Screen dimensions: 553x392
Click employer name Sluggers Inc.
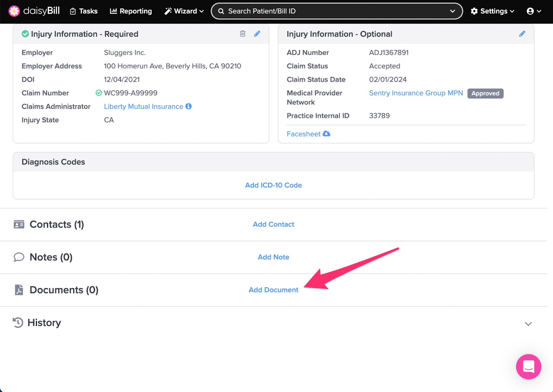tap(125, 53)
